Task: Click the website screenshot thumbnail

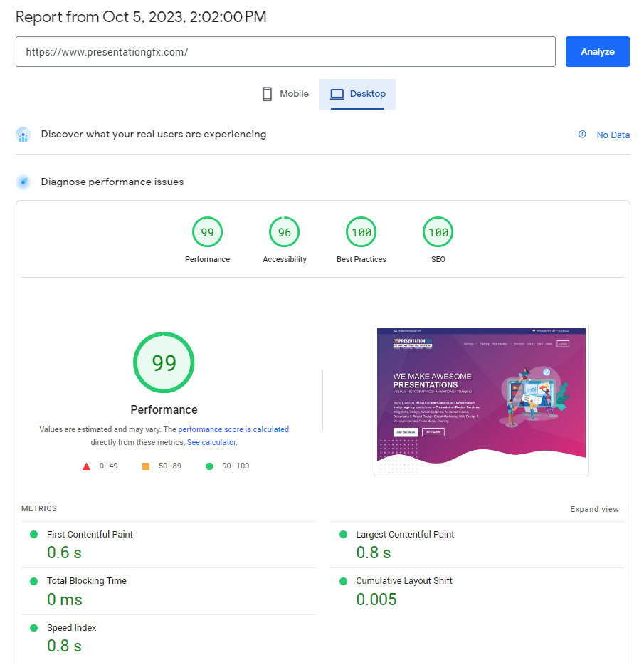Action: click(x=481, y=400)
